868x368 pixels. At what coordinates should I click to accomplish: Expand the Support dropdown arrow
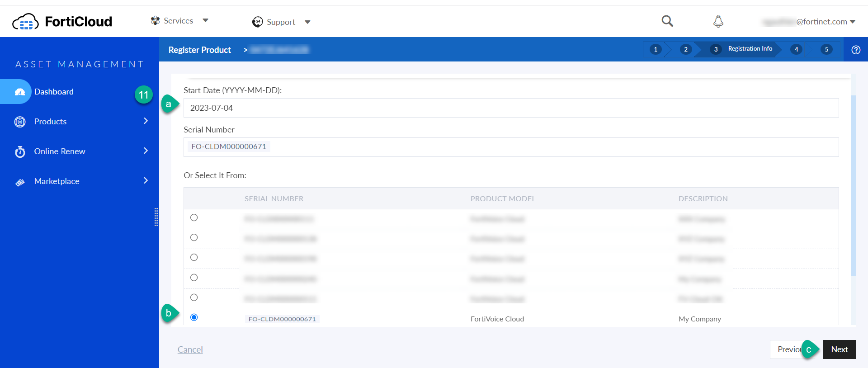point(307,22)
